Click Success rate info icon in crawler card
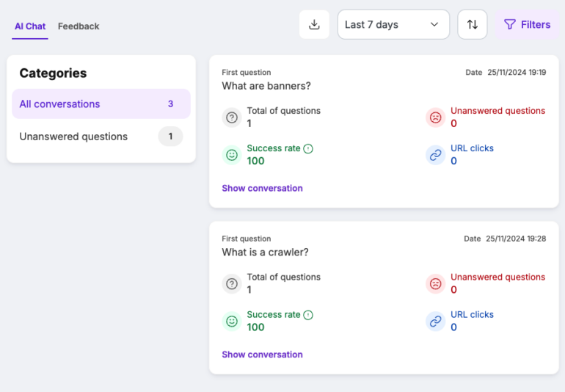Image resolution: width=565 pixels, height=392 pixels. pyautogui.click(x=308, y=315)
